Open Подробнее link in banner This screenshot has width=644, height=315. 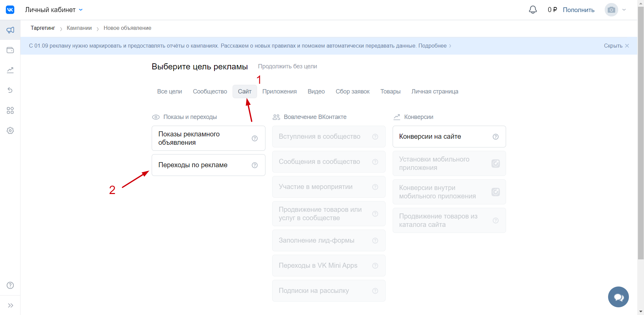pos(435,46)
